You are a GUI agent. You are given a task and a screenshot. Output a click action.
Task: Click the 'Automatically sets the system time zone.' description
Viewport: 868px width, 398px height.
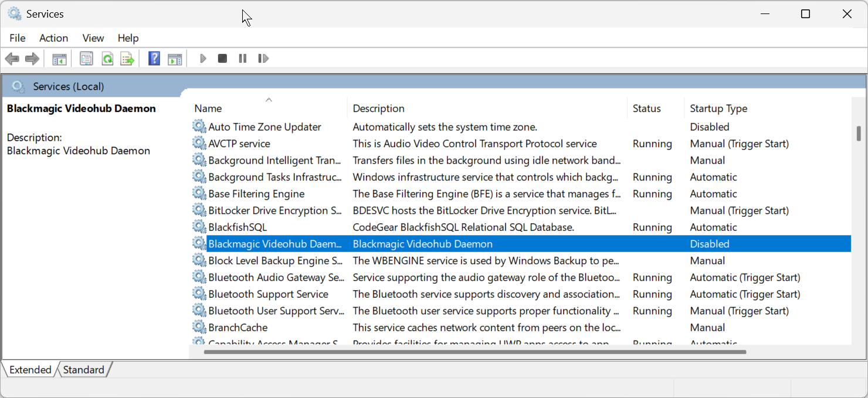[x=445, y=127]
